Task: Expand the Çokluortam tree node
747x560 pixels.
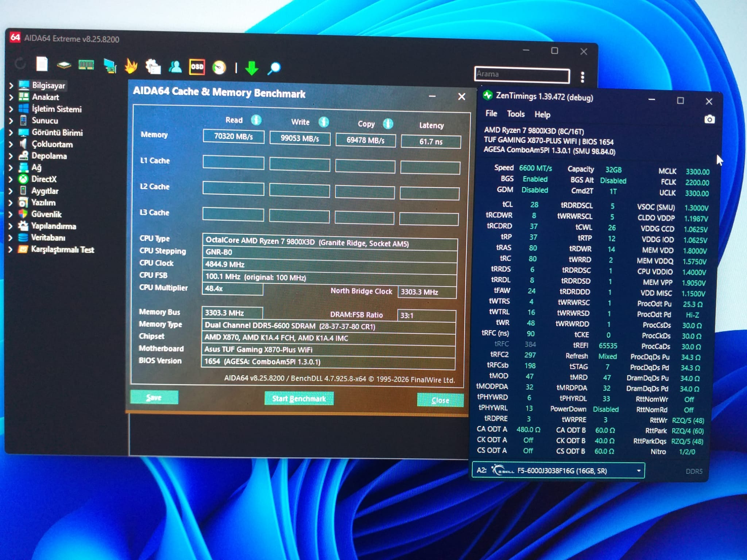Action: tap(11, 144)
